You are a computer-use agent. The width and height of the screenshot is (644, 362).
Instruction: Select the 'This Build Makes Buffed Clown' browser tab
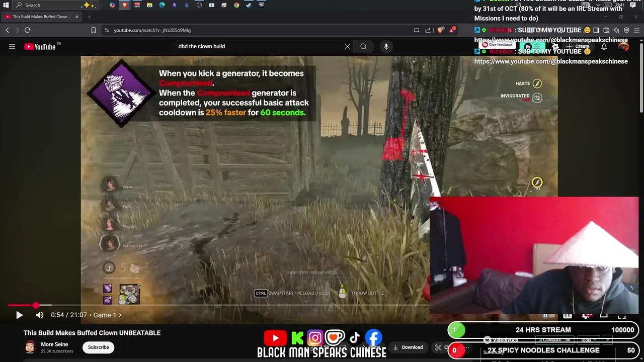(x=40, y=17)
